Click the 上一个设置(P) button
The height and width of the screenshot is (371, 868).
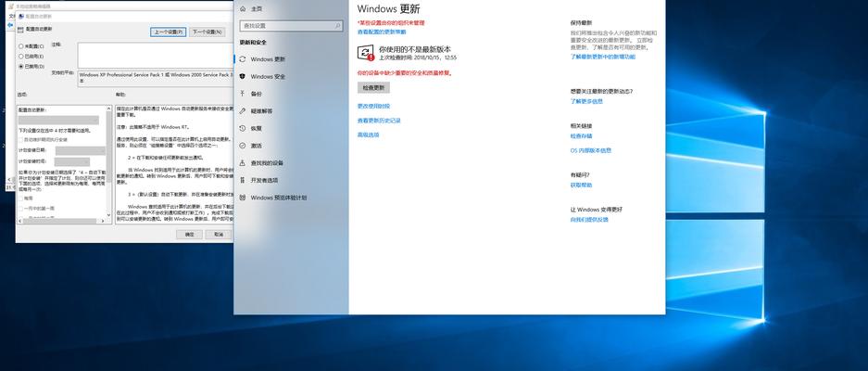pos(169,32)
